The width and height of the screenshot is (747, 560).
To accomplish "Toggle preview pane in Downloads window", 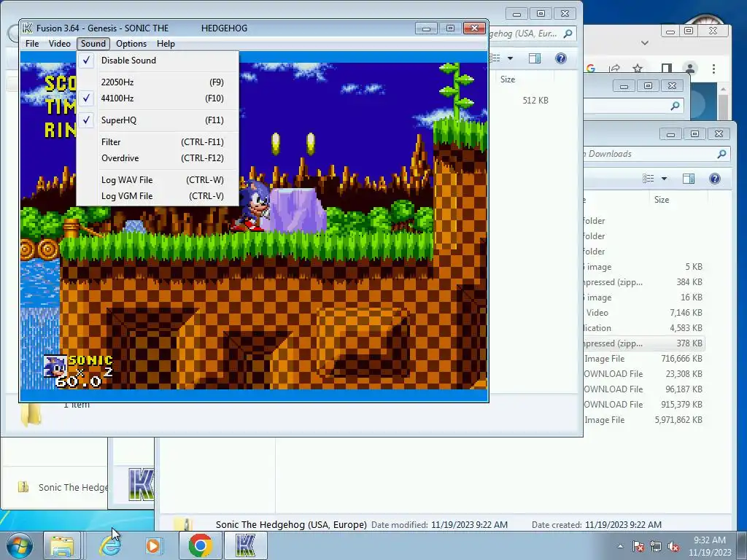I will pos(689,179).
